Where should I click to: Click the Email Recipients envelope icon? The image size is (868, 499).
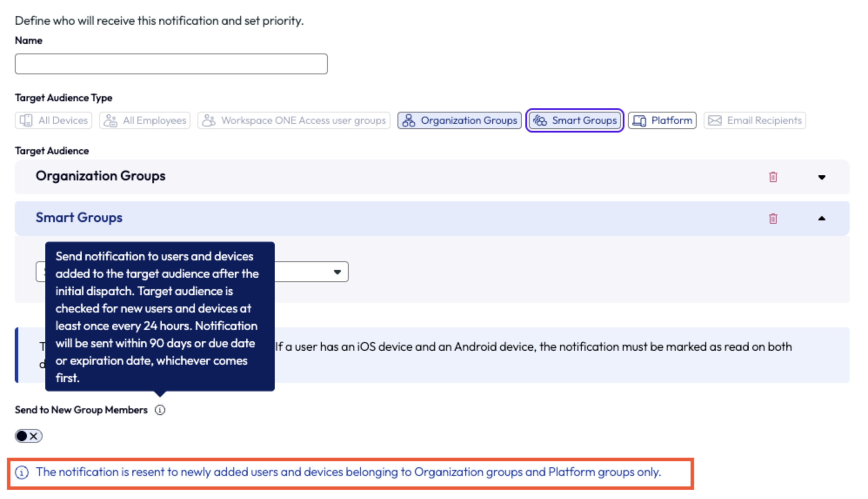[x=715, y=120]
